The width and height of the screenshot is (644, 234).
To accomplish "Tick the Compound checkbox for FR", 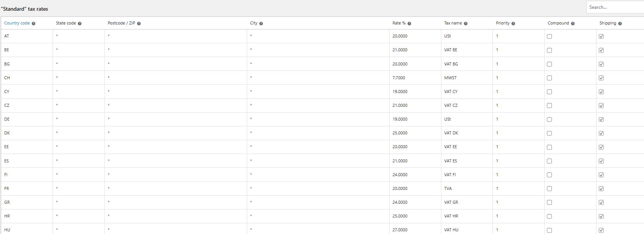I will point(549,189).
